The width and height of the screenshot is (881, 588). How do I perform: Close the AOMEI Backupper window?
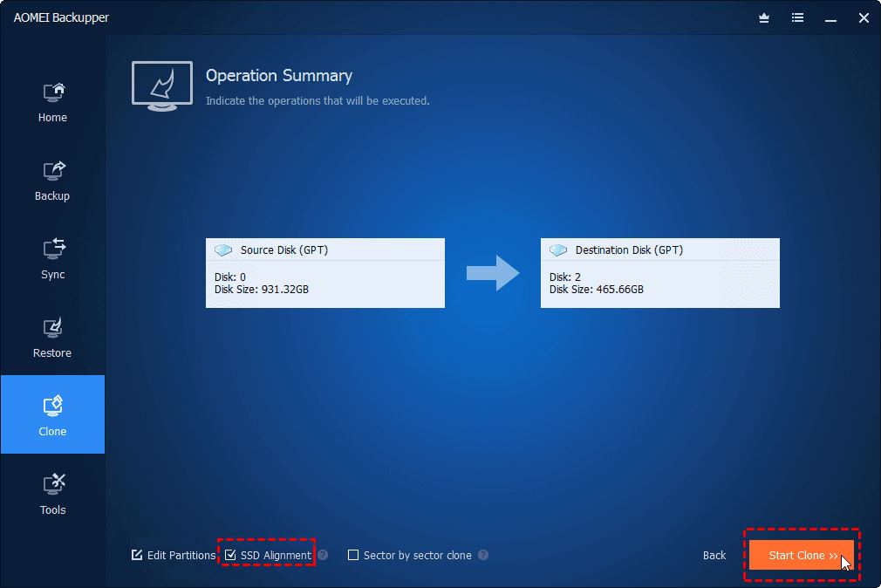[x=864, y=17]
